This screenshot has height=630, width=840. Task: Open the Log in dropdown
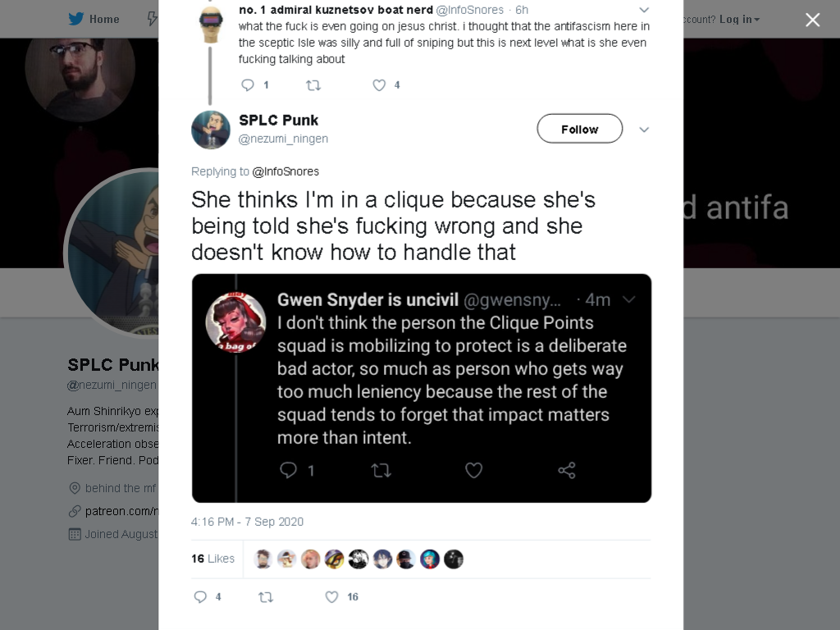click(739, 20)
